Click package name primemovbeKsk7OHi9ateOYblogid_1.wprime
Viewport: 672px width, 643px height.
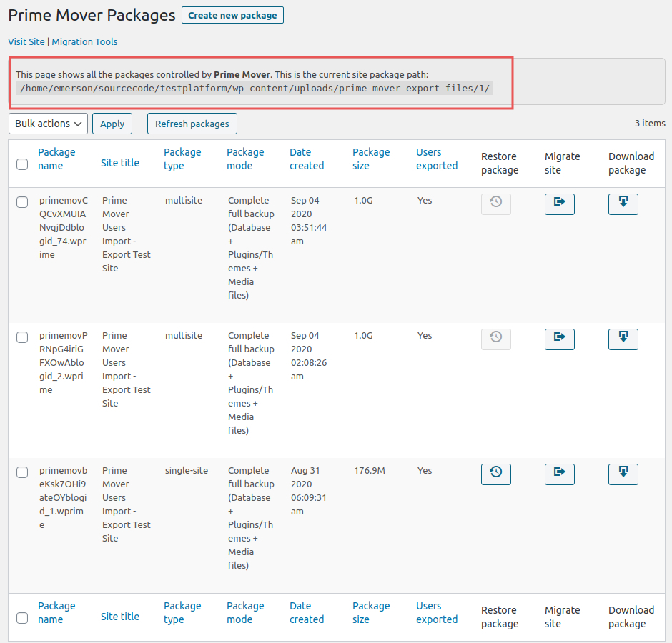coord(64,497)
